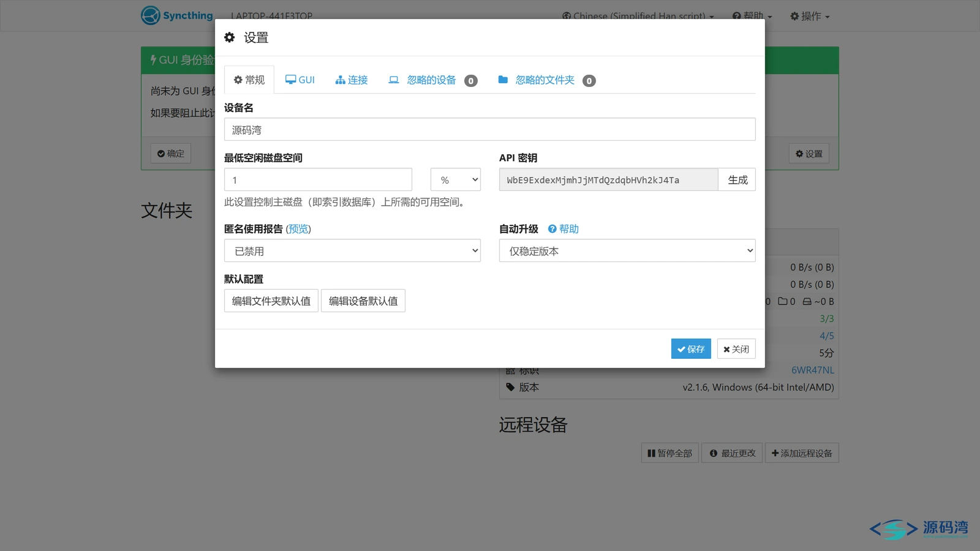The image size is (980, 551).
Task: Open the 自动升级 help link
Action: click(x=563, y=229)
